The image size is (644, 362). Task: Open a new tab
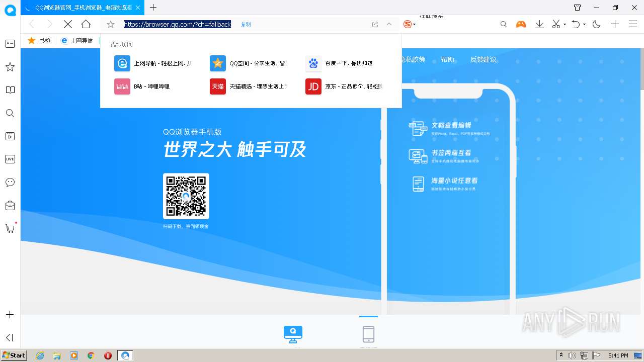pos(153,8)
